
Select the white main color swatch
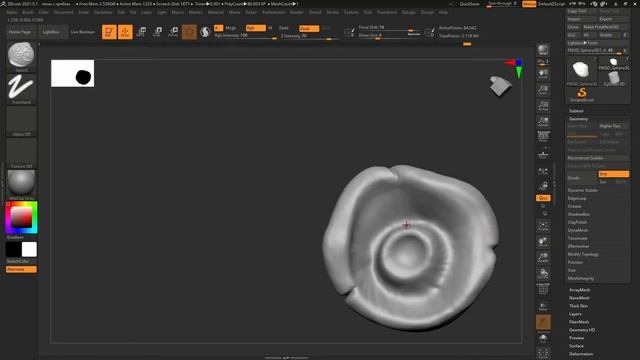tap(29, 249)
